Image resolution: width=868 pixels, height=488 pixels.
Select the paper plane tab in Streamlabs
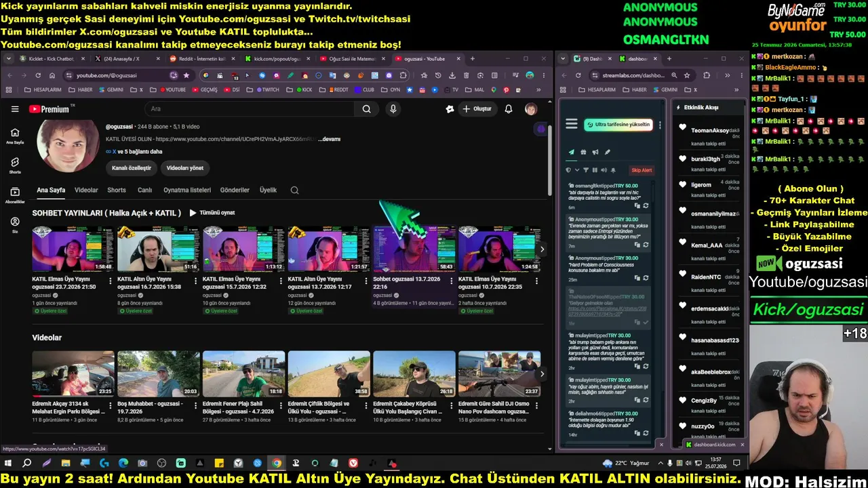click(571, 152)
